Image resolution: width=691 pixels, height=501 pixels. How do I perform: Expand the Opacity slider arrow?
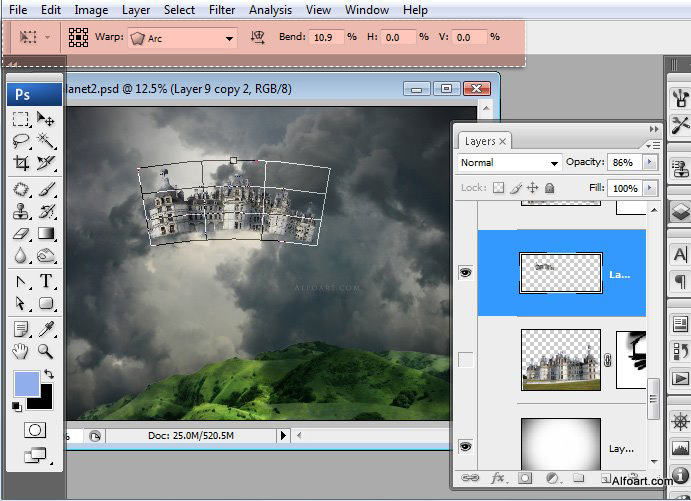650,162
